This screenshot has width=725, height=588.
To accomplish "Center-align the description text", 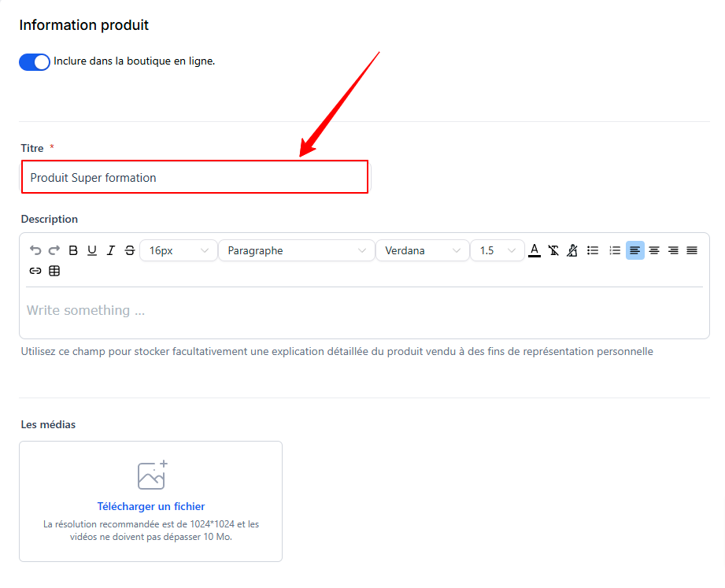I will (x=654, y=250).
